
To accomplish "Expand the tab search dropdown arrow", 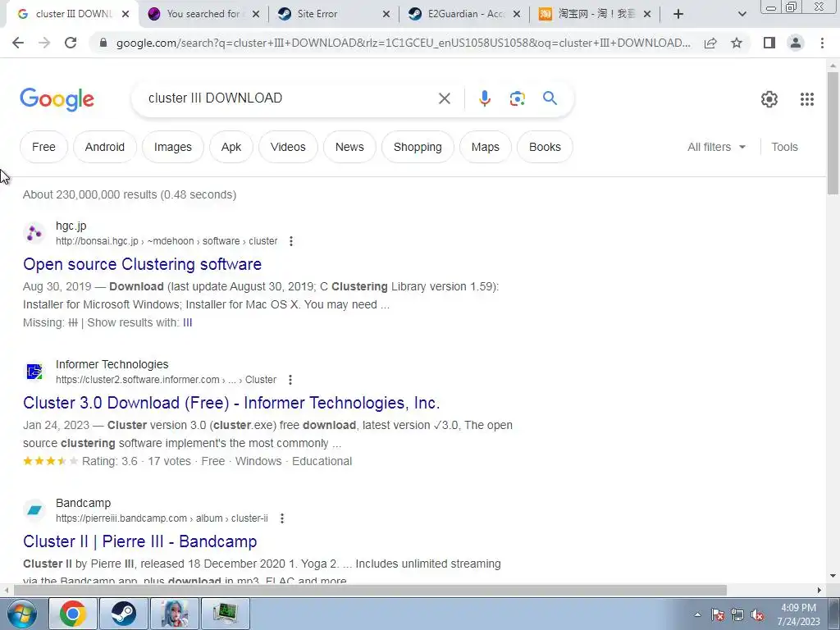I will tap(742, 14).
